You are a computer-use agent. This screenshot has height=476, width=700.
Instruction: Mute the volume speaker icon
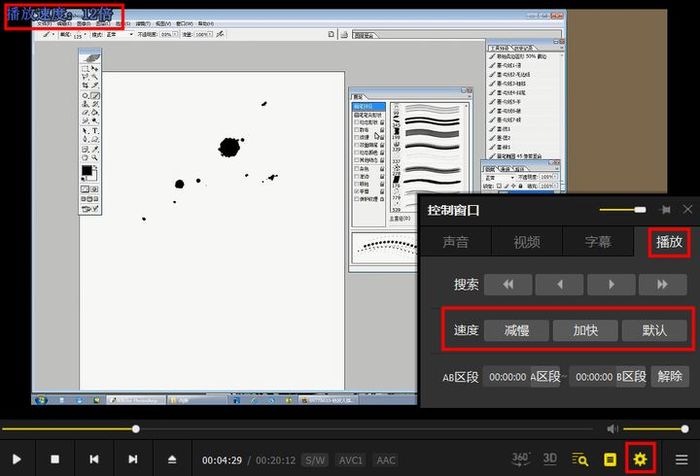point(612,429)
